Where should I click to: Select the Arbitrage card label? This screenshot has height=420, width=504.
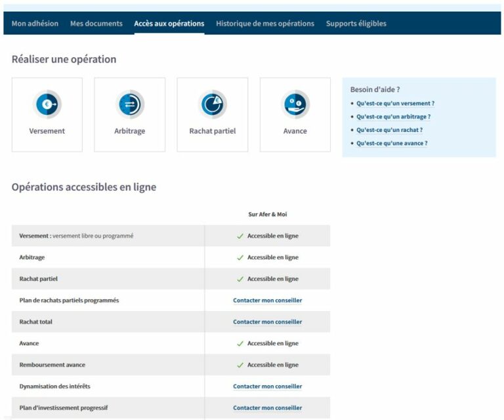coord(130,131)
